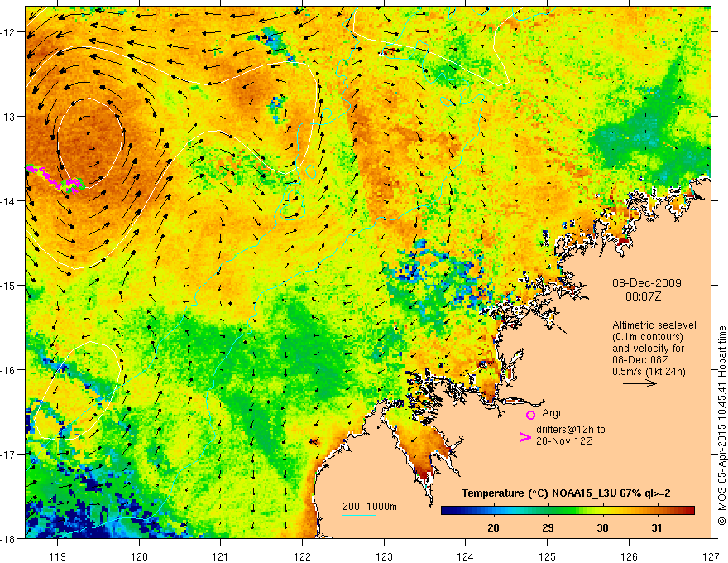Click the '0.5m/s (1kt 24h)' text
Screen dimensions: 728x563
click(x=649, y=372)
